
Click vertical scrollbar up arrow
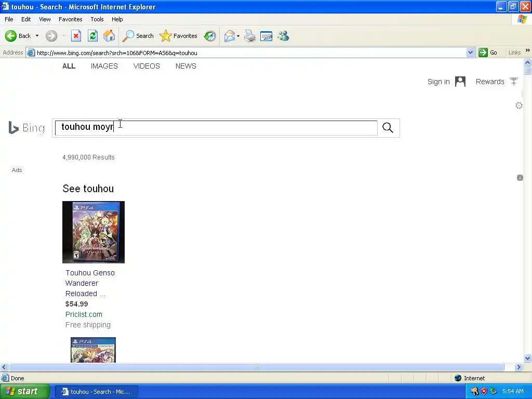pos(527,62)
